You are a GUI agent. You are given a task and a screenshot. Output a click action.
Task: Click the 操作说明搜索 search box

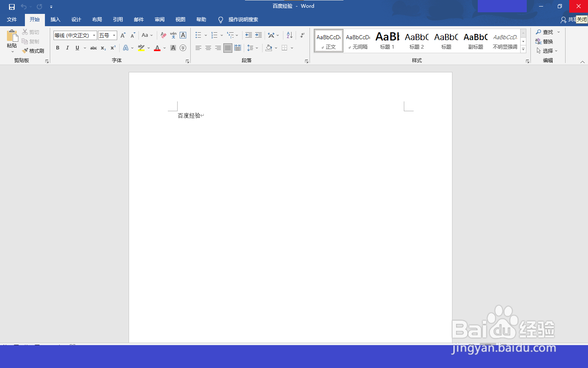point(243,20)
